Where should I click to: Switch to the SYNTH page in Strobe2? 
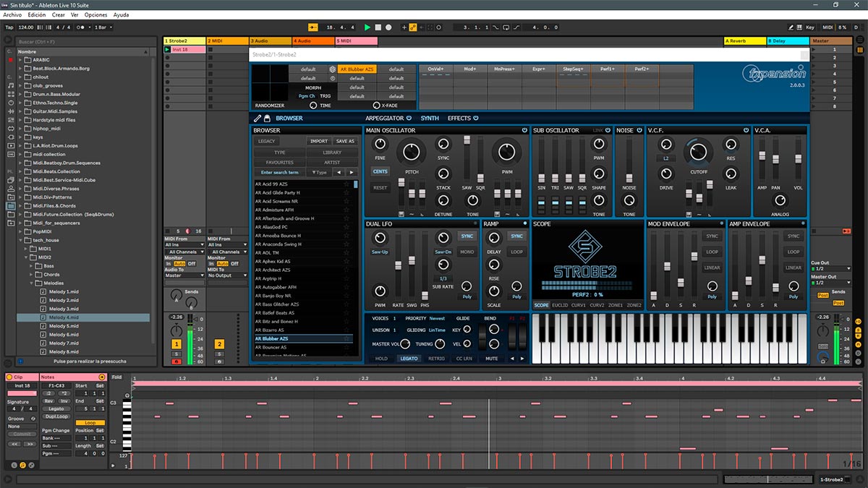point(430,118)
